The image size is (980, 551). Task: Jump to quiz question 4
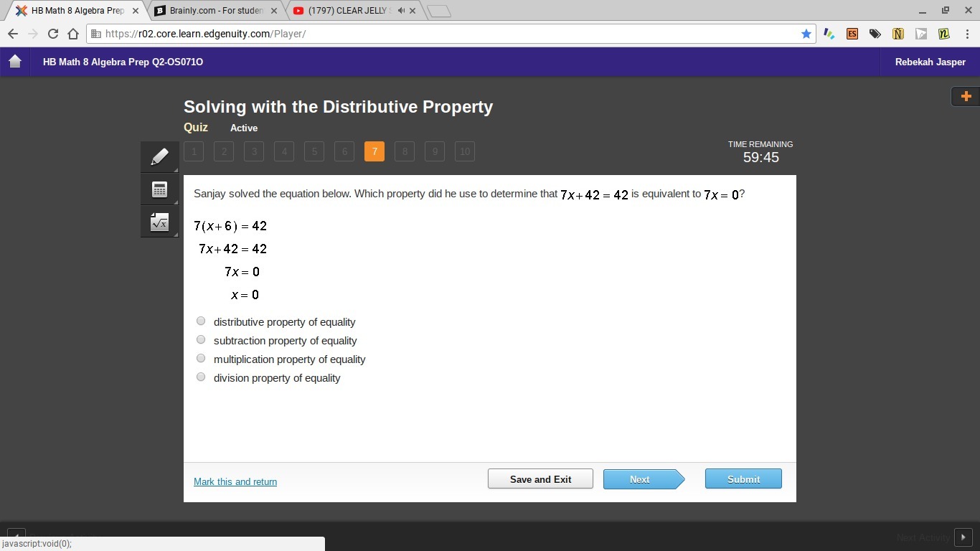tap(284, 151)
